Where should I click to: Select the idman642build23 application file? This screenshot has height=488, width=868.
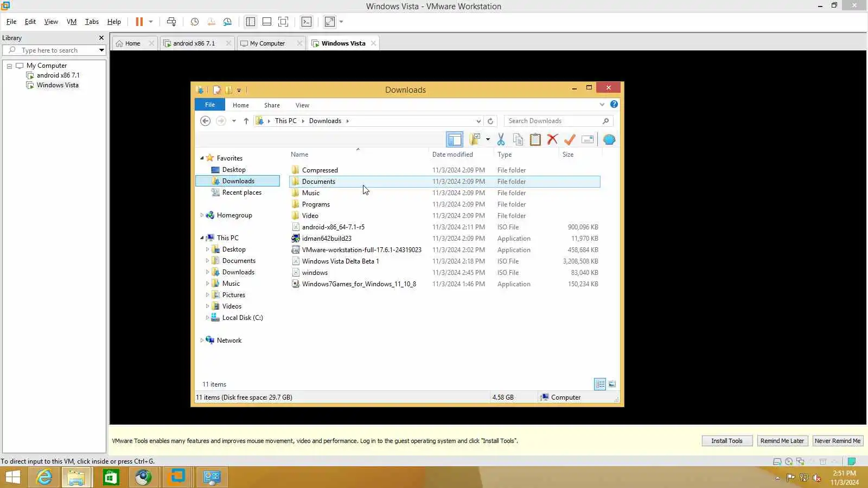[327, 239]
